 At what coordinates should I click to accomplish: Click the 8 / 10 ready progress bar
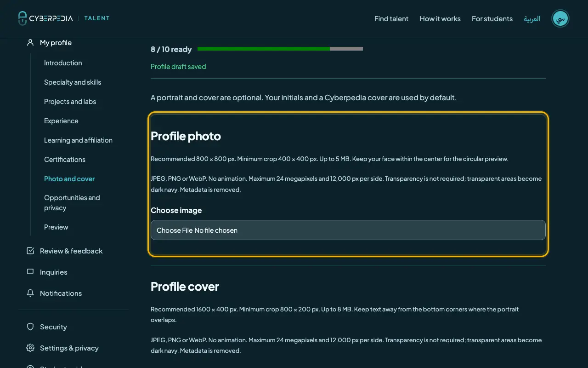pyautogui.click(x=280, y=49)
